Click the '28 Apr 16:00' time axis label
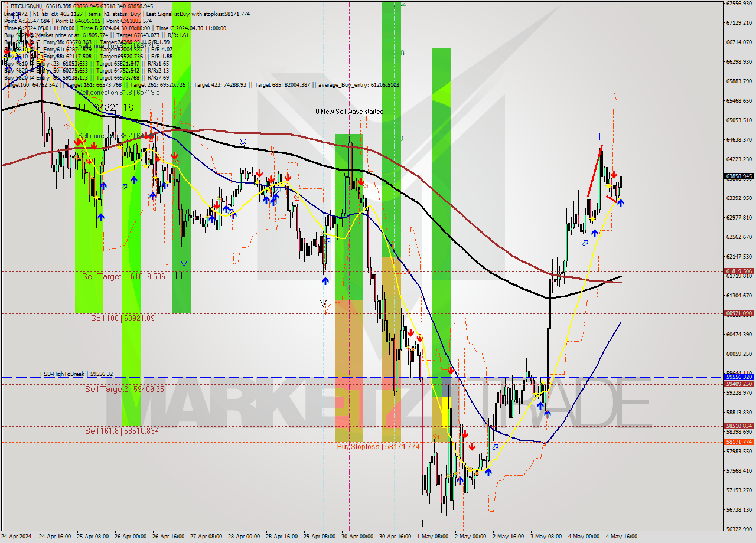 (x=282, y=537)
